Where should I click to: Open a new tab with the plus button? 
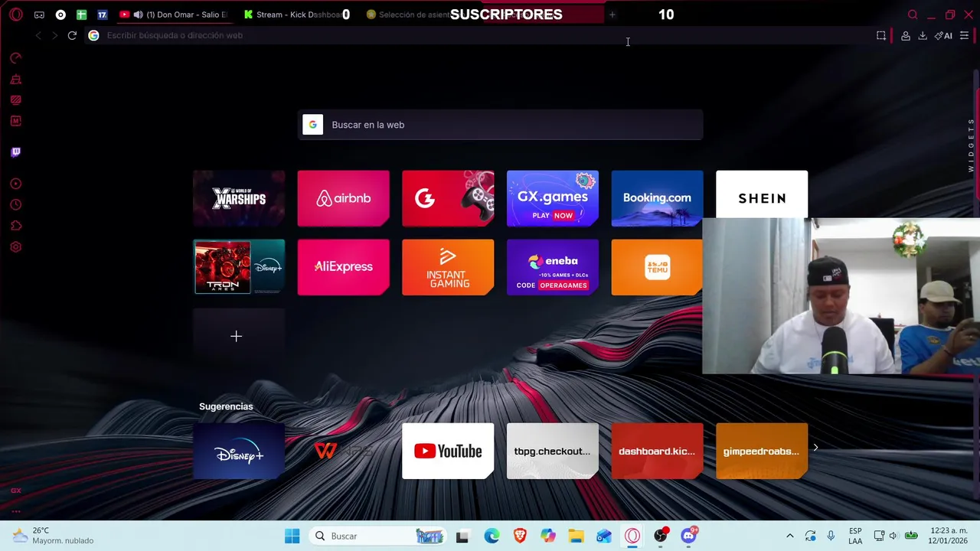612,15
